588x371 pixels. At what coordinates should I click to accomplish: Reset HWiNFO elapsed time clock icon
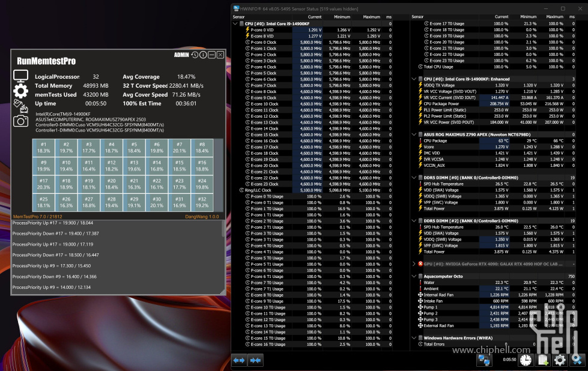click(526, 360)
